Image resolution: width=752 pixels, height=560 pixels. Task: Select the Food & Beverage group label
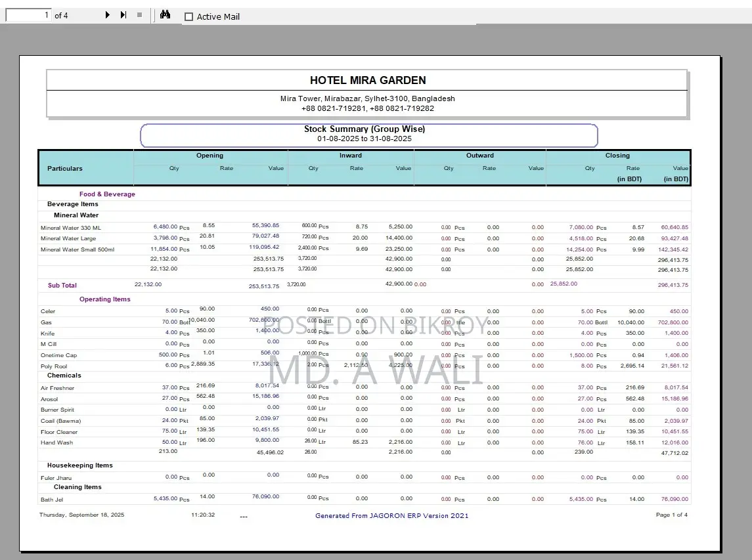coord(107,194)
